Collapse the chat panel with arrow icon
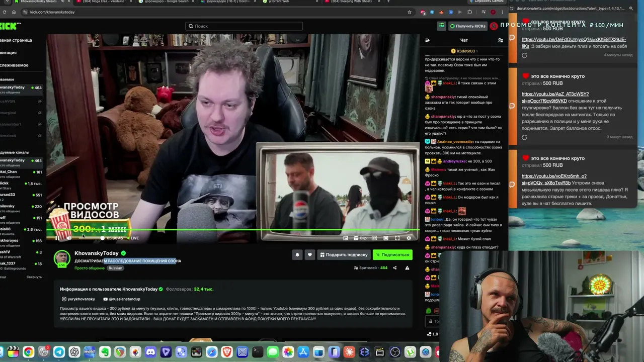This screenshot has height=362, width=644. pyautogui.click(x=427, y=40)
